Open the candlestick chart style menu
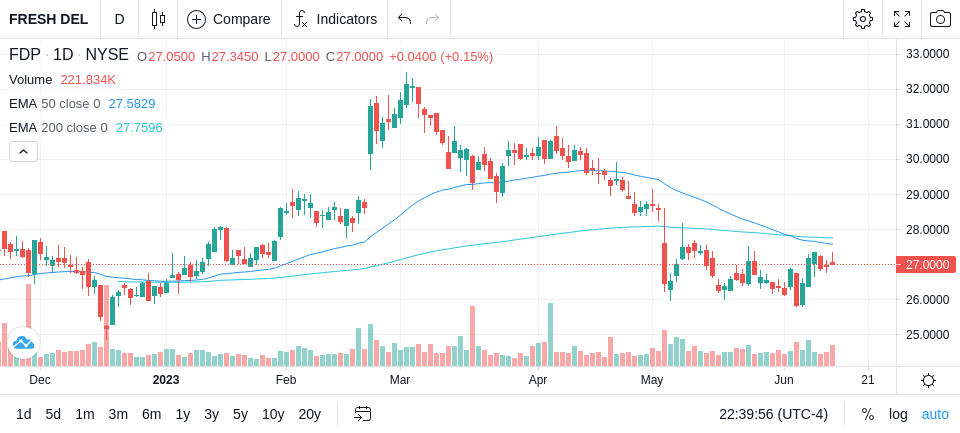 click(x=158, y=19)
